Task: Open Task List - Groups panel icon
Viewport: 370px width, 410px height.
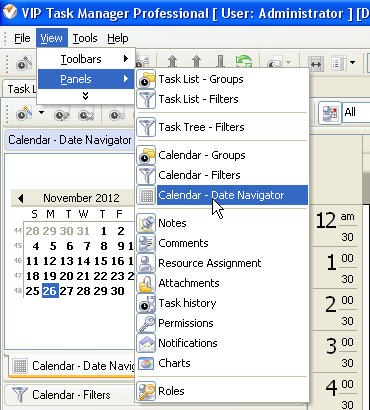Action: [x=146, y=79]
